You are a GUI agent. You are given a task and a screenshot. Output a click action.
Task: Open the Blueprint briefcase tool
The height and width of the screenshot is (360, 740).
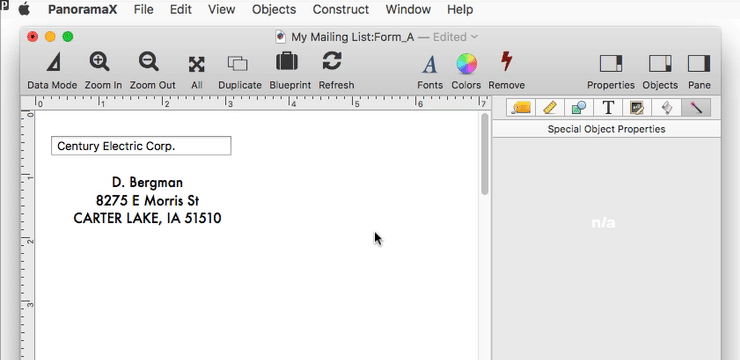click(x=286, y=61)
